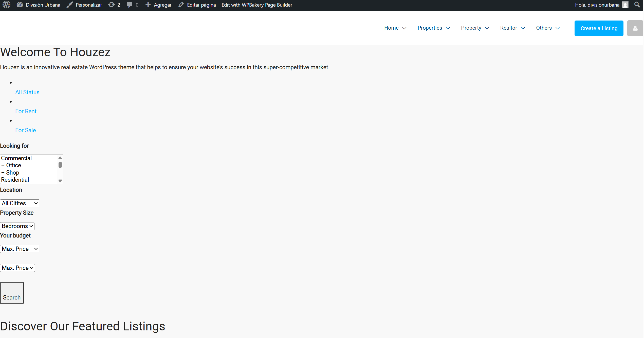Viewport: 644px width, 338px height.
Task: Open the WordPress logo menu
Action: (6, 5)
